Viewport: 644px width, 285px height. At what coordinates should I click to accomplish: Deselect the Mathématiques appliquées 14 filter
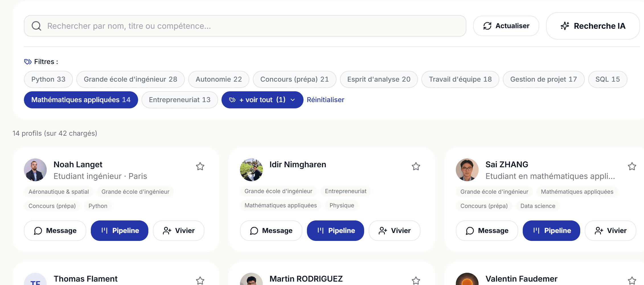tap(81, 100)
